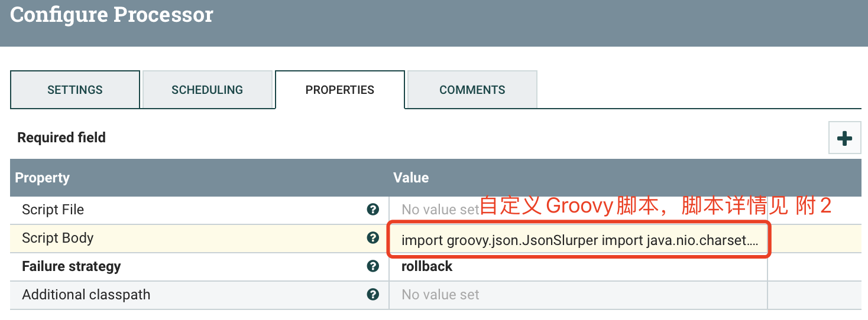Click the Configure Processor dialog title
Image resolution: width=868 pixels, height=320 pixels.
point(112,14)
